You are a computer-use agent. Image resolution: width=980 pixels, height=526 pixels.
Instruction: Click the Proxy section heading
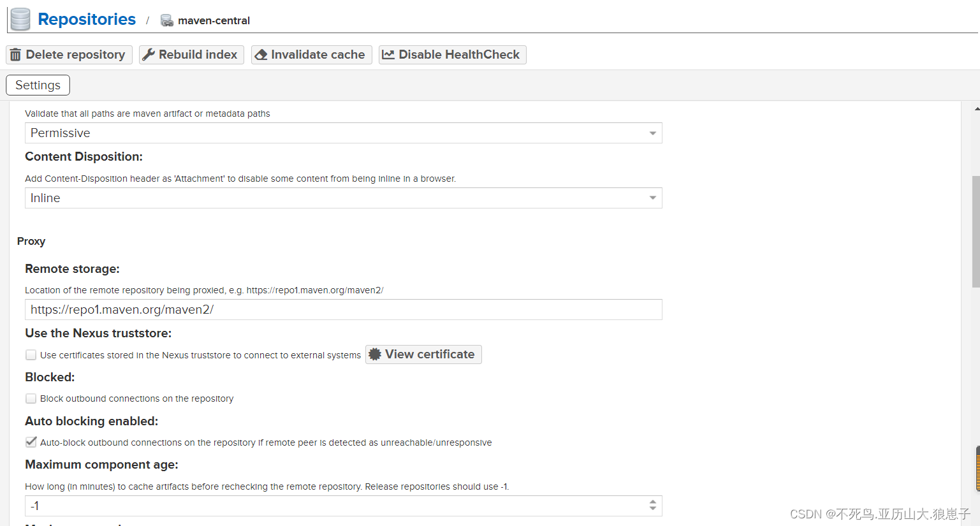click(x=31, y=241)
